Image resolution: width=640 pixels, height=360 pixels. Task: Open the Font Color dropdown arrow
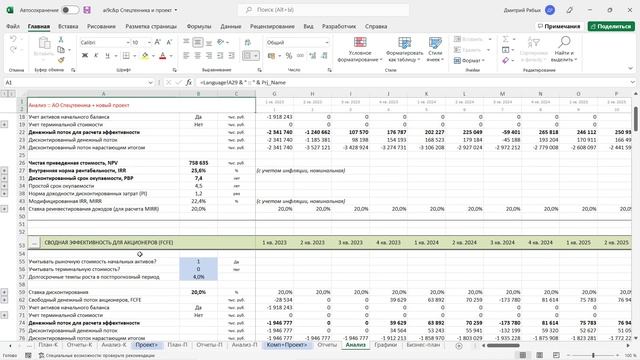[x=171, y=56]
